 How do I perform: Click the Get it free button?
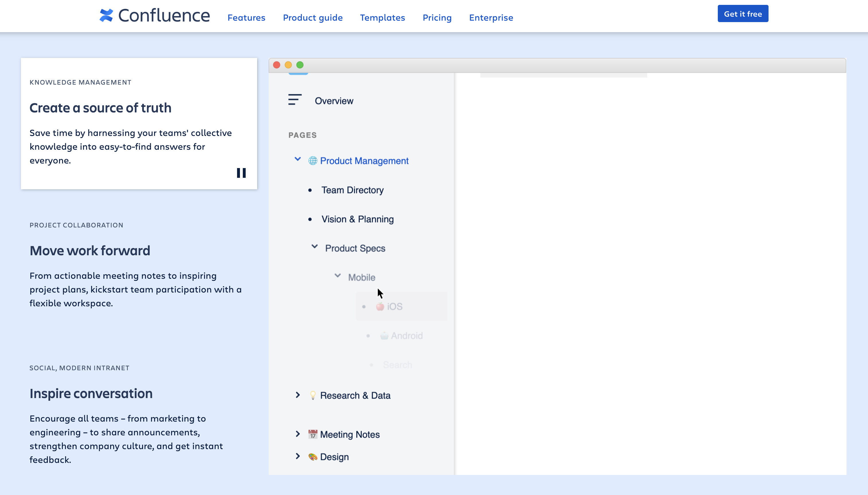pos(743,14)
